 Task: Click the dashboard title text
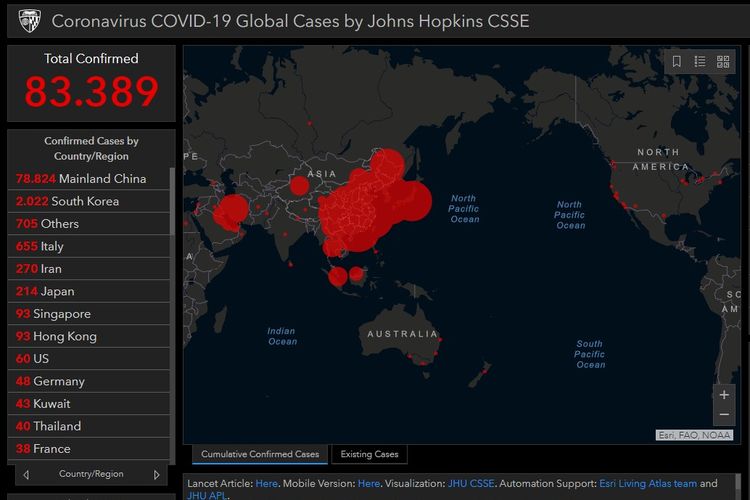click(x=290, y=21)
